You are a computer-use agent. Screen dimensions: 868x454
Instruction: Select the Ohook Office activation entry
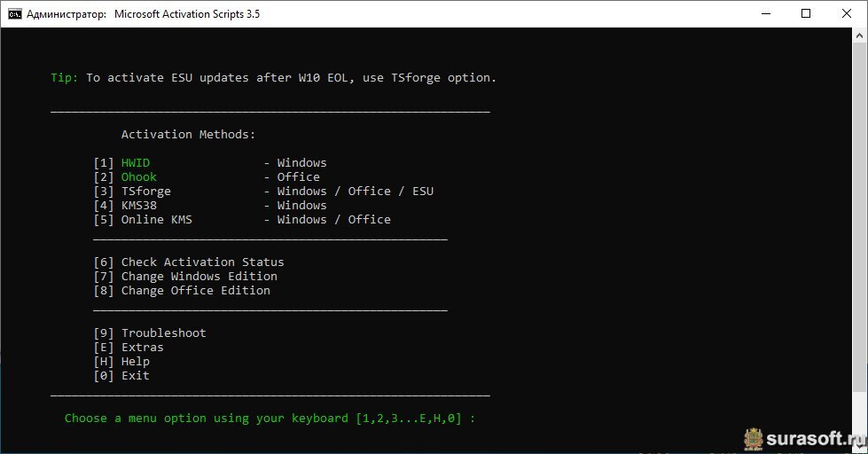[139, 177]
